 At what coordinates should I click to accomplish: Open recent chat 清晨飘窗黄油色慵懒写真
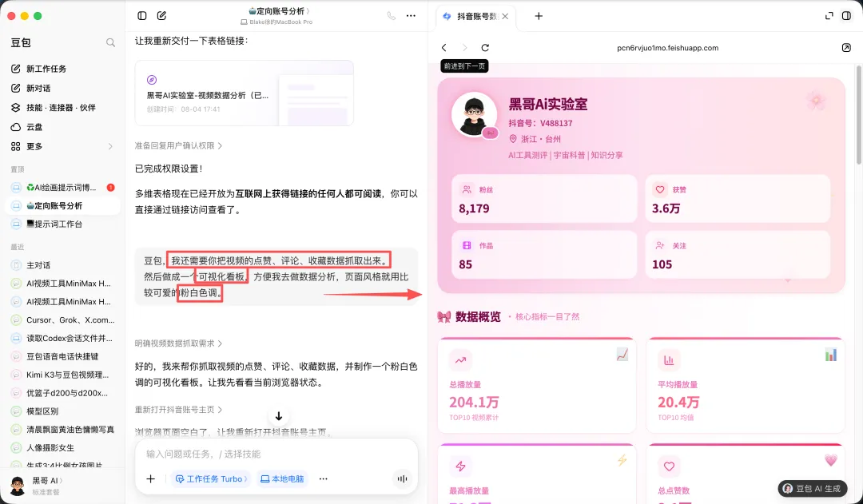(62, 429)
